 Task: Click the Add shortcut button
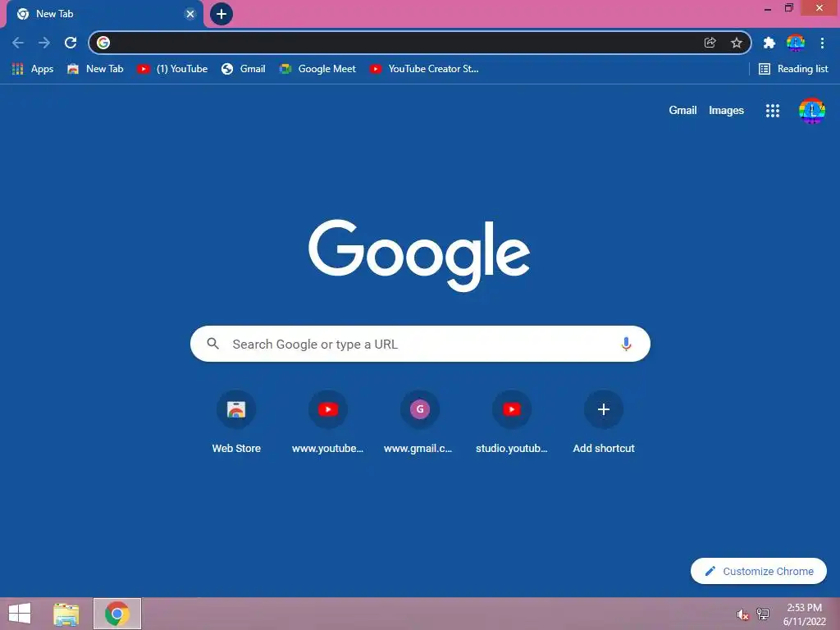(604, 422)
